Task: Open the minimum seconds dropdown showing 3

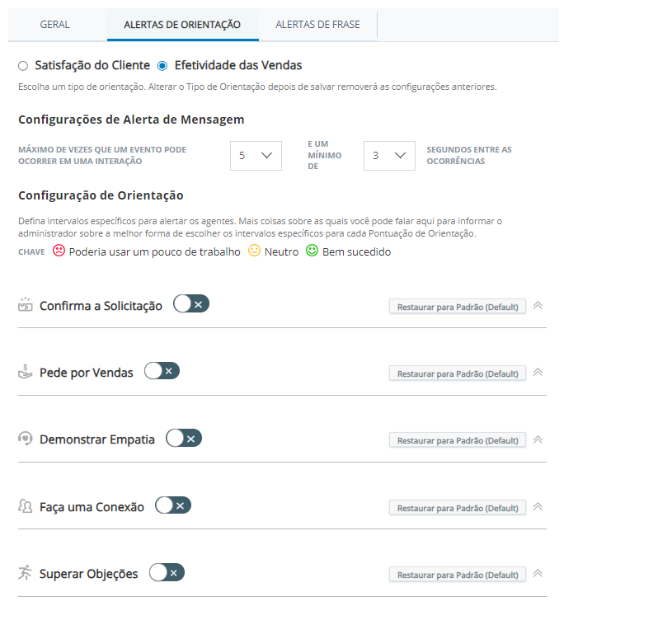Action: [389, 156]
